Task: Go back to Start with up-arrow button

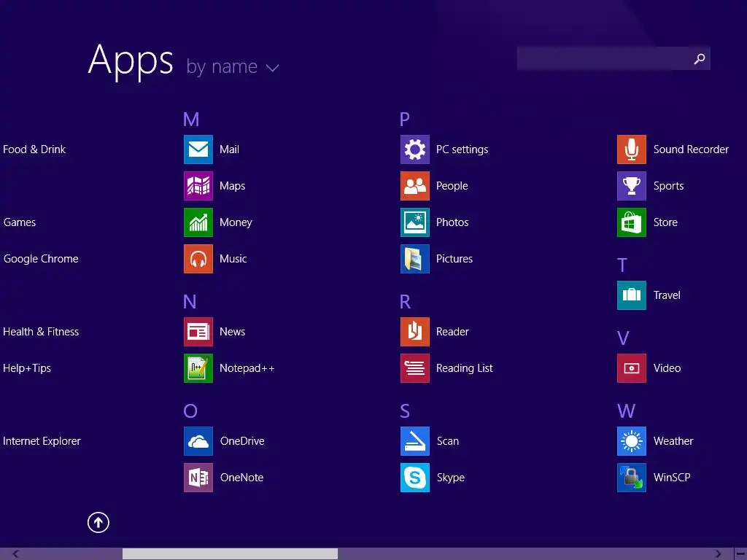Action: pyautogui.click(x=98, y=522)
